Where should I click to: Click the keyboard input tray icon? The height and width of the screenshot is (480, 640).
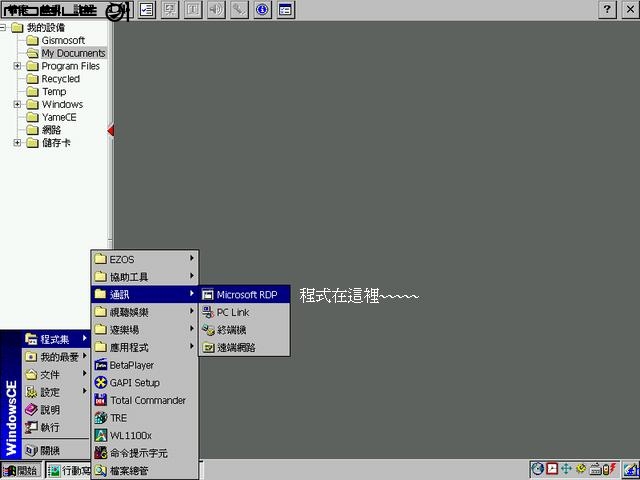[x=596, y=469]
